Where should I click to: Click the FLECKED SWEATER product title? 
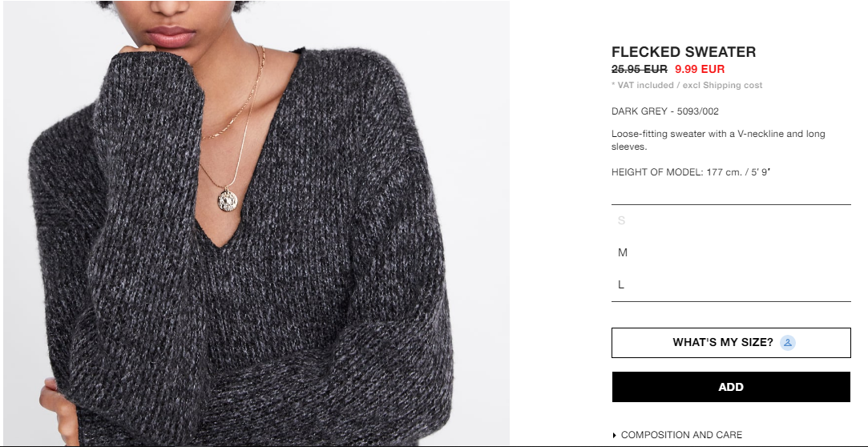(683, 52)
